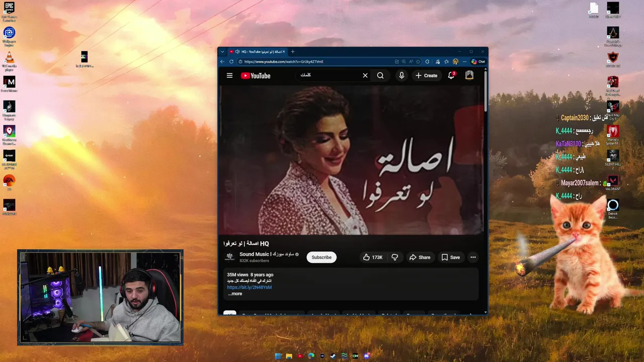The width and height of the screenshot is (644, 362).
Task: Open Epic Games Launcher desktop icon
Action: click(x=9, y=11)
